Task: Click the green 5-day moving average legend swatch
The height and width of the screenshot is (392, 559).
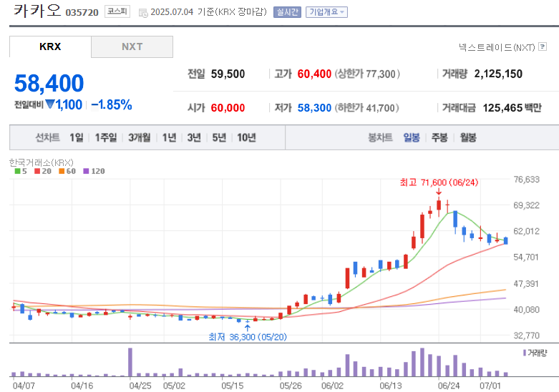Action: point(17,172)
